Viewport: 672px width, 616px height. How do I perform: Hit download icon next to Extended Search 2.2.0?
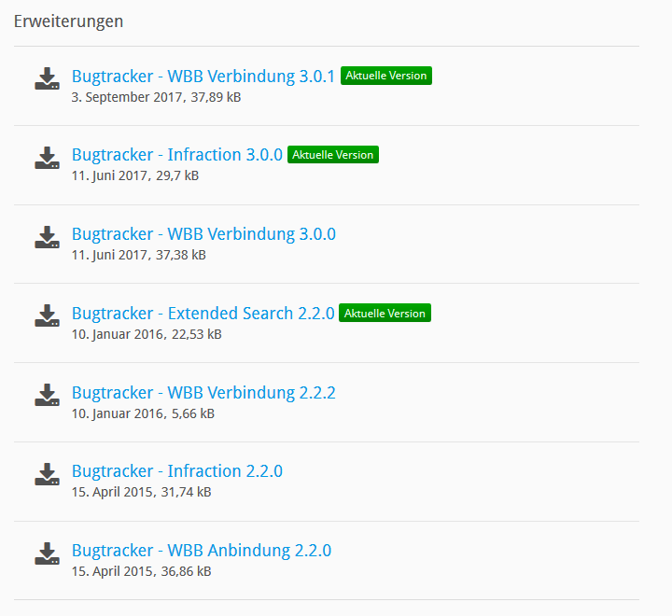47,316
